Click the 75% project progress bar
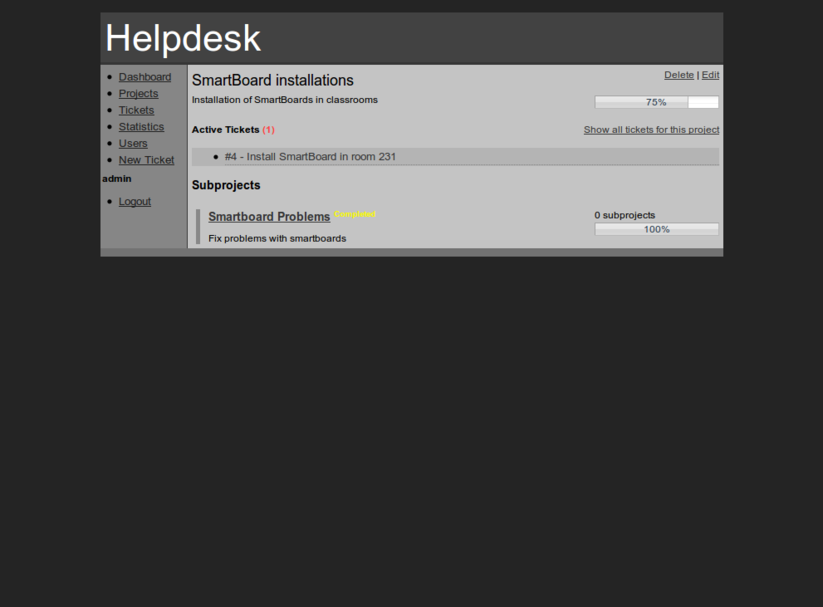This screenshot has height=607, width=823. pyautogui.click(x=657, y=102)
